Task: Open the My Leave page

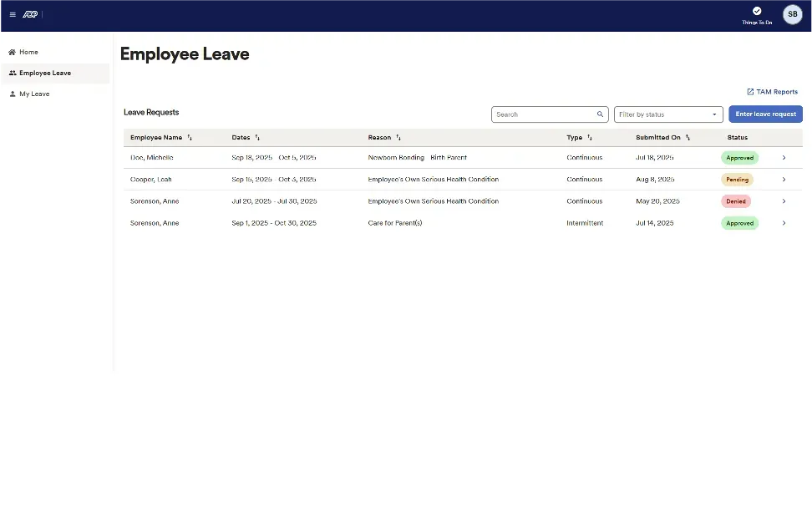Action: [33, 94]
